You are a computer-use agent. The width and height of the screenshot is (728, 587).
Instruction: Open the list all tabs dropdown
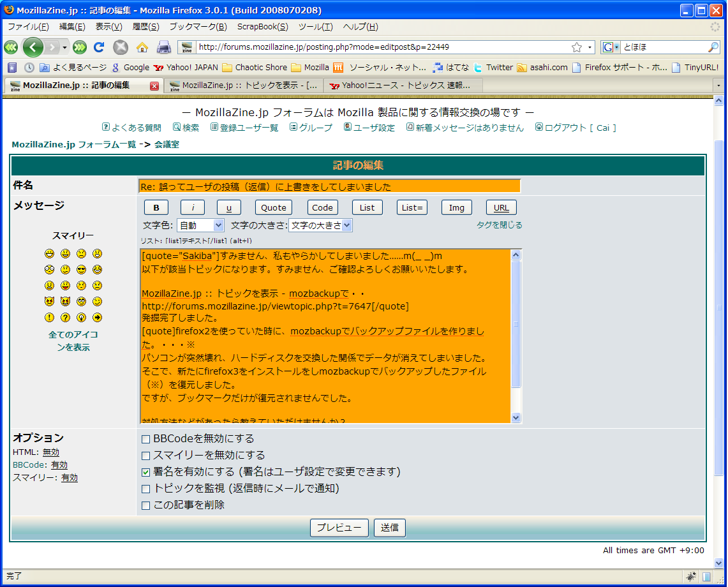tap(718, 85)
